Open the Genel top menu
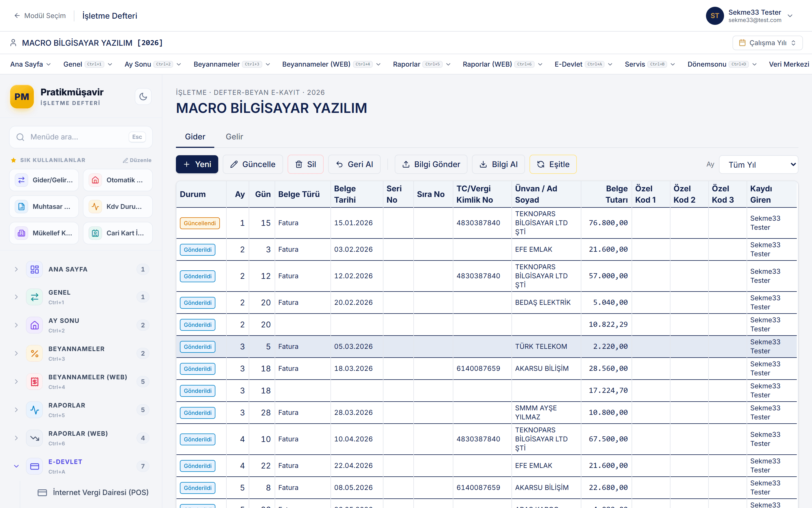The image size is (812, 508). (x=88, y=64)
